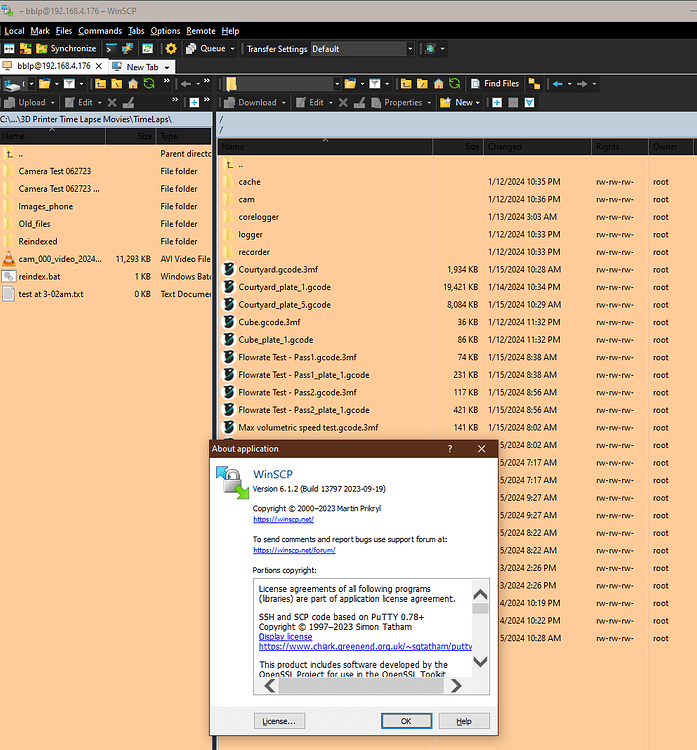
Task: Select the remote corelogger folder
Action: [258, 217]
